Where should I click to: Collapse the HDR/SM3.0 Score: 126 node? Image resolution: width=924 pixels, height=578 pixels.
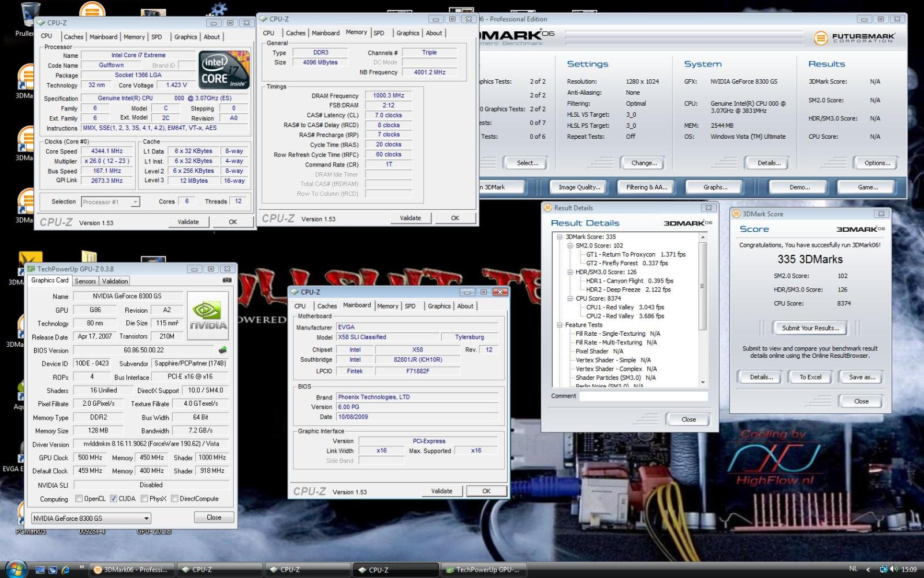point(570,272)
